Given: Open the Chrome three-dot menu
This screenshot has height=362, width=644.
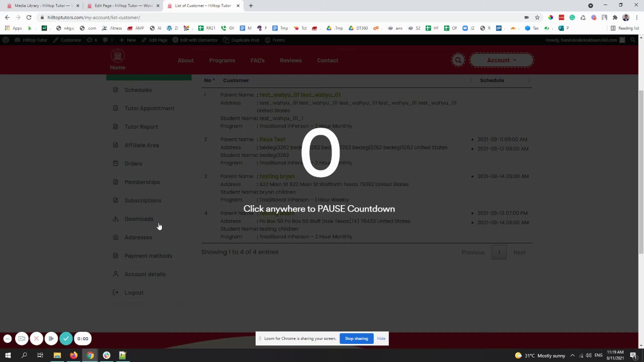Looking at the screenshot, I should (x=636, y=17).
